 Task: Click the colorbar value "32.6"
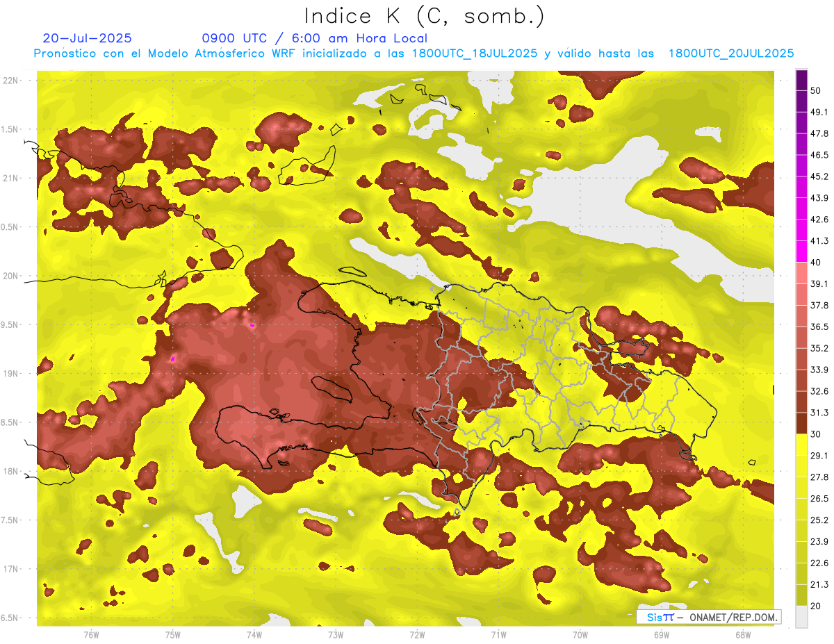pos(819,391)
